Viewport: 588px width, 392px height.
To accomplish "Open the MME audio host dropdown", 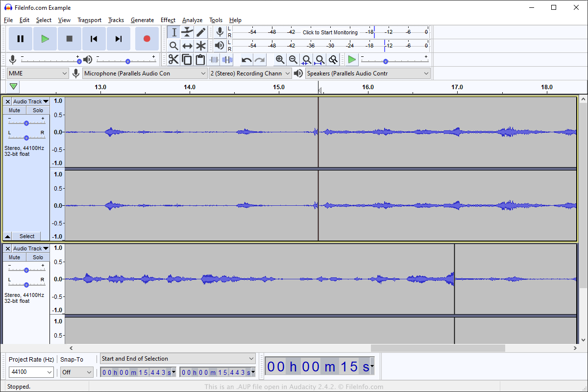I will (x=38, y=73).
